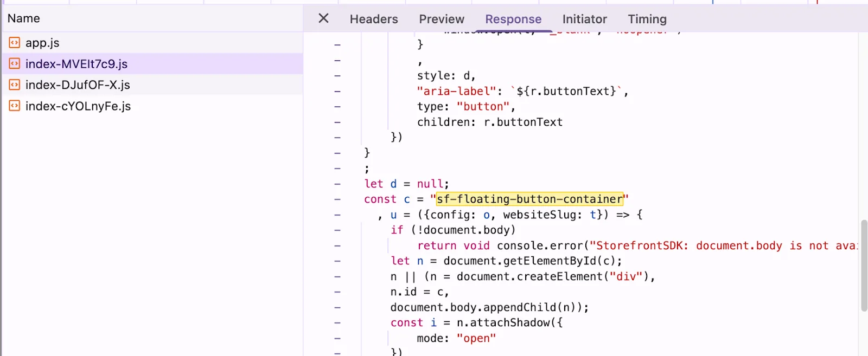Click 'children: r.buttonText' code line
The width and height of the screenshot is (868, 356).
[x=490, y=122]
